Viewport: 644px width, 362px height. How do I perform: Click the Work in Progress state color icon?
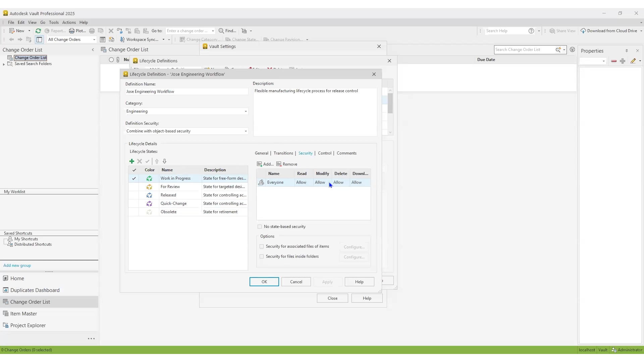[149, 178]
